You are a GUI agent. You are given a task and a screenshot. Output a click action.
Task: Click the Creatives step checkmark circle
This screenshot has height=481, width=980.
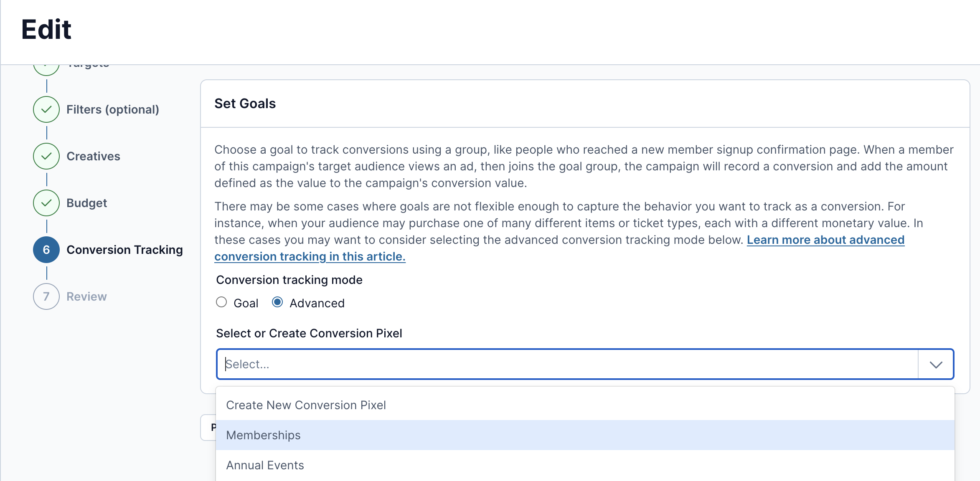point(46,156)
